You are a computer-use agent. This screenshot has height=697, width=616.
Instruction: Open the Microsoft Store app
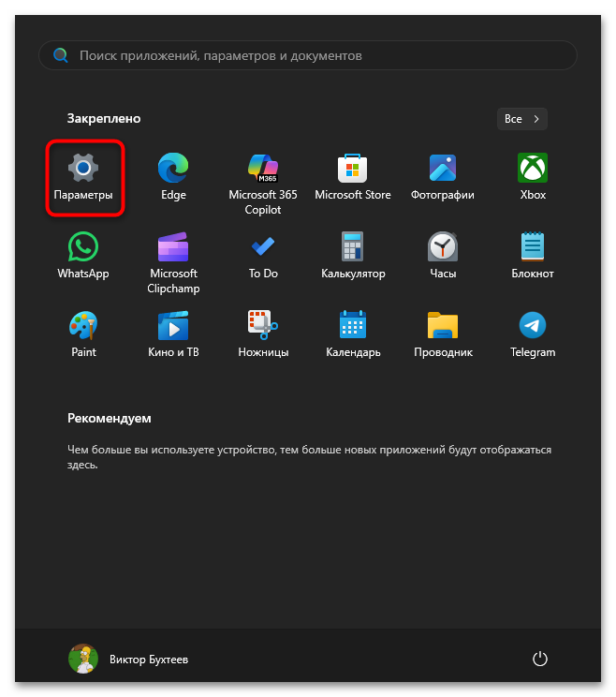tap(353, 178)
